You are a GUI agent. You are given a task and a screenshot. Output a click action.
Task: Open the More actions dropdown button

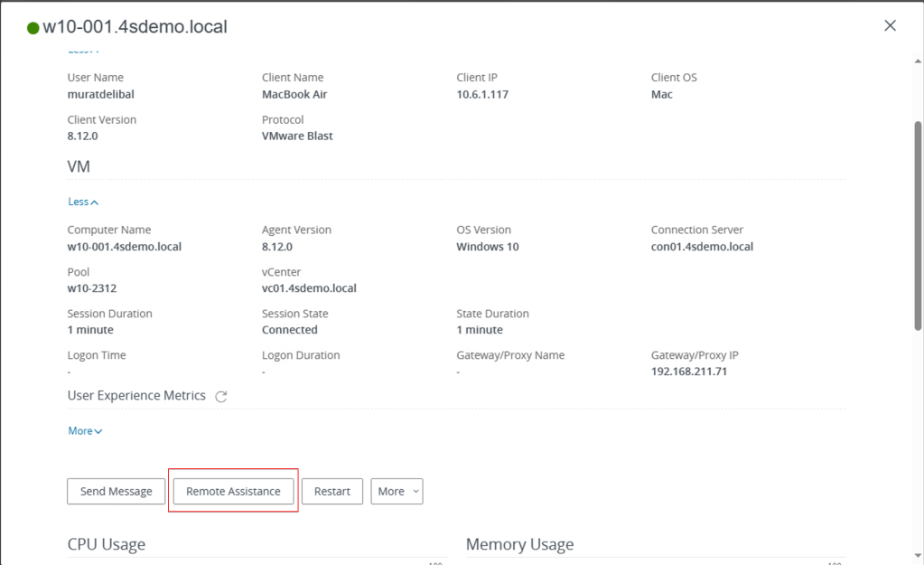(x=397, y=492)
